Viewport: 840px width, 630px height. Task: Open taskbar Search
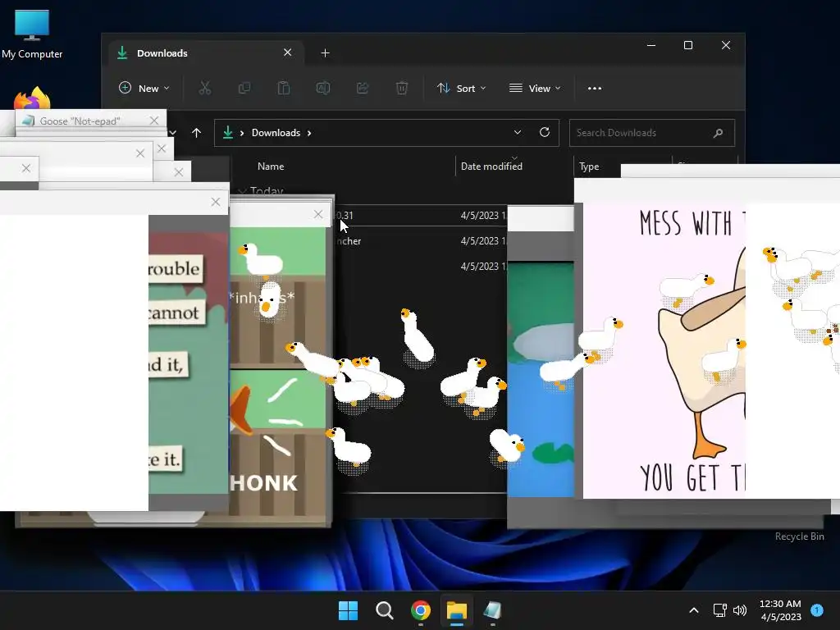[384, 610]
